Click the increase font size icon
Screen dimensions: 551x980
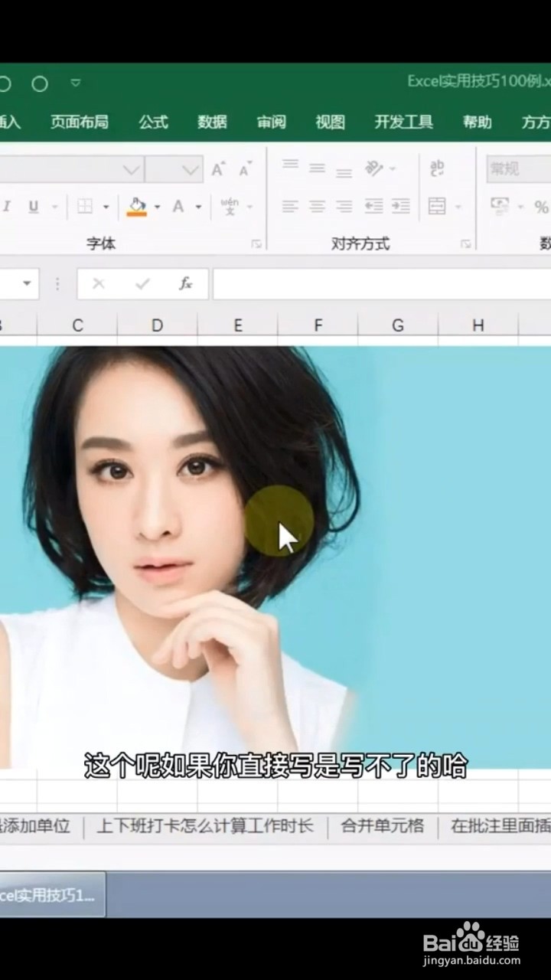[218, 169]
